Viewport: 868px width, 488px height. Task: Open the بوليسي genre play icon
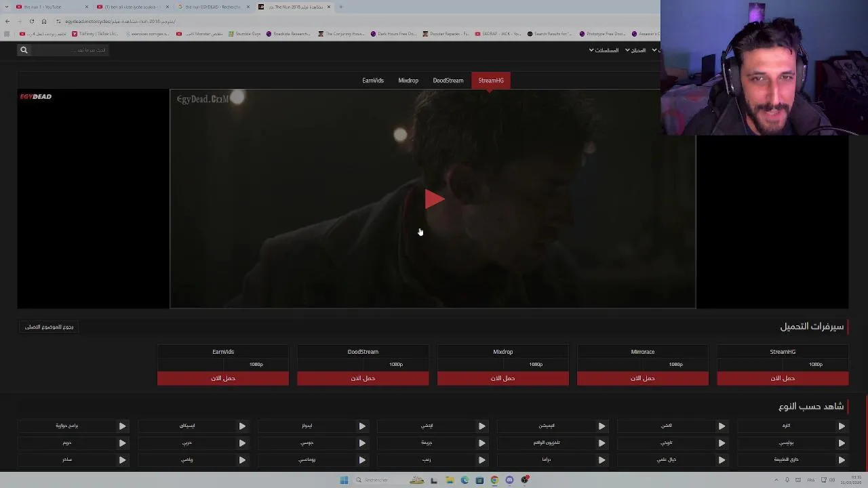click(842, 443)
